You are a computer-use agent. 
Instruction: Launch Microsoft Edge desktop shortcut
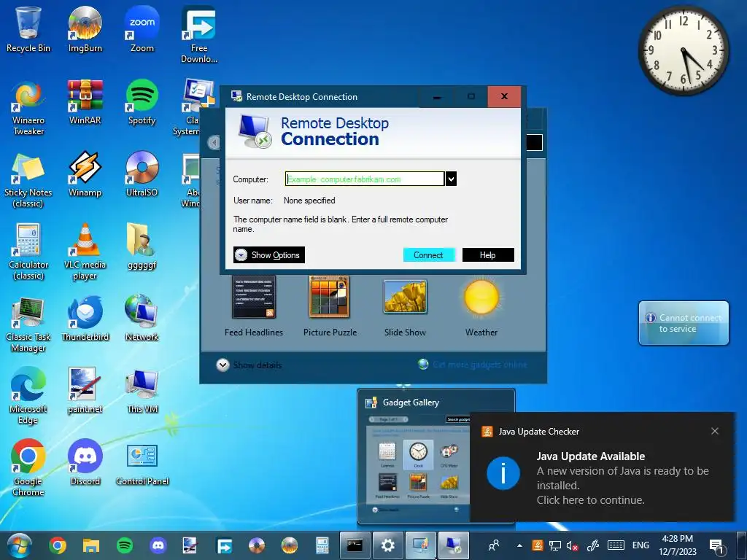click(28, 396)
